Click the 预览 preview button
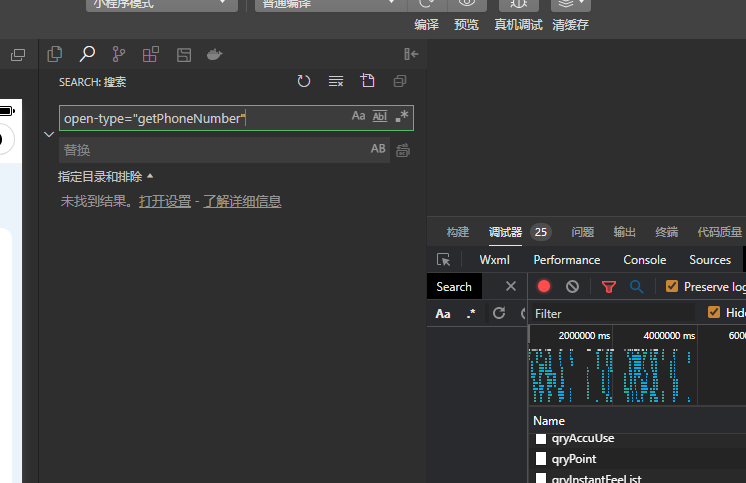 (x=466, y=25)
